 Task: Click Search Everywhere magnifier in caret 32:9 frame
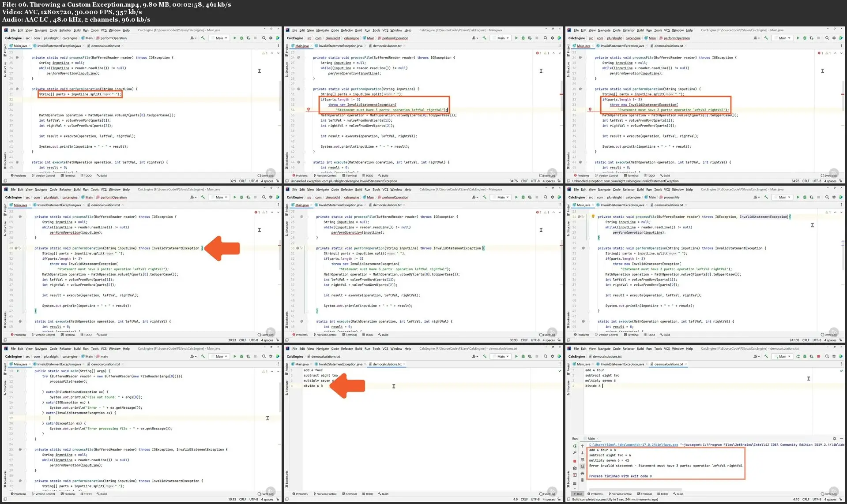(x=264, y=38)
